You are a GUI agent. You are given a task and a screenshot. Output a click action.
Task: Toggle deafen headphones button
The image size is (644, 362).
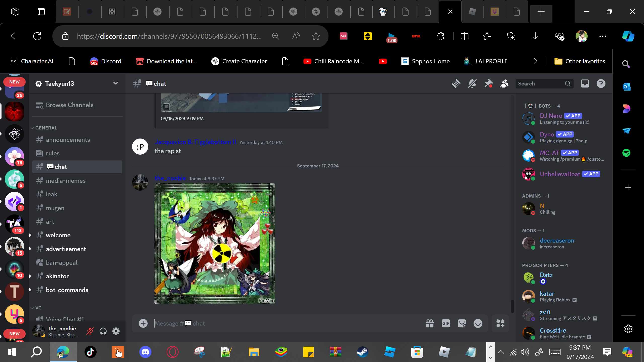pyautogui.click(x=103, y=331)
